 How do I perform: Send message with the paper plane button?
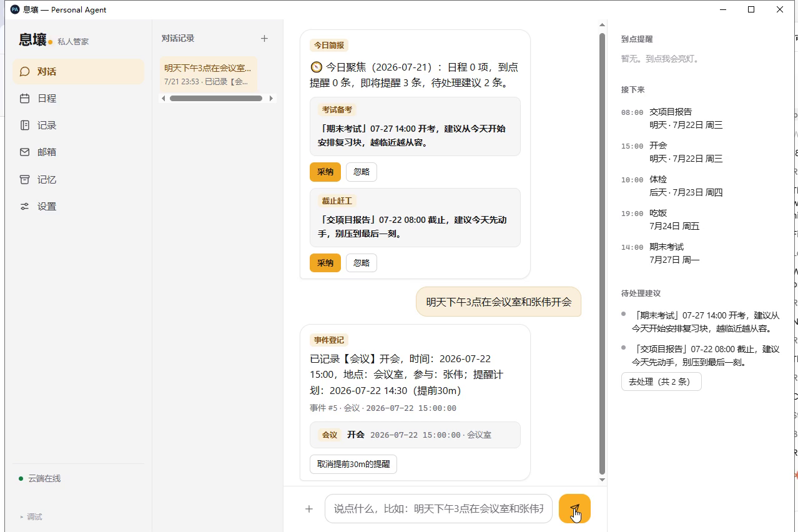pyautogui.click(x=574, y=509)
